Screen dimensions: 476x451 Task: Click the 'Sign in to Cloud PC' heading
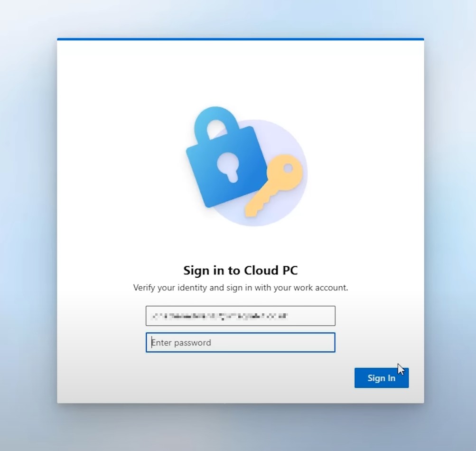click(241, 270)
